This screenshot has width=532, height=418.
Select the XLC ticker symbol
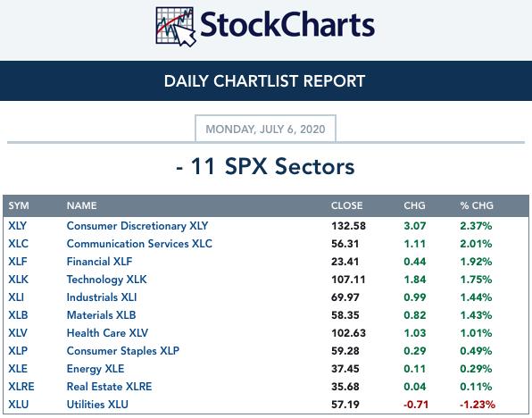[x=19, y=244]
